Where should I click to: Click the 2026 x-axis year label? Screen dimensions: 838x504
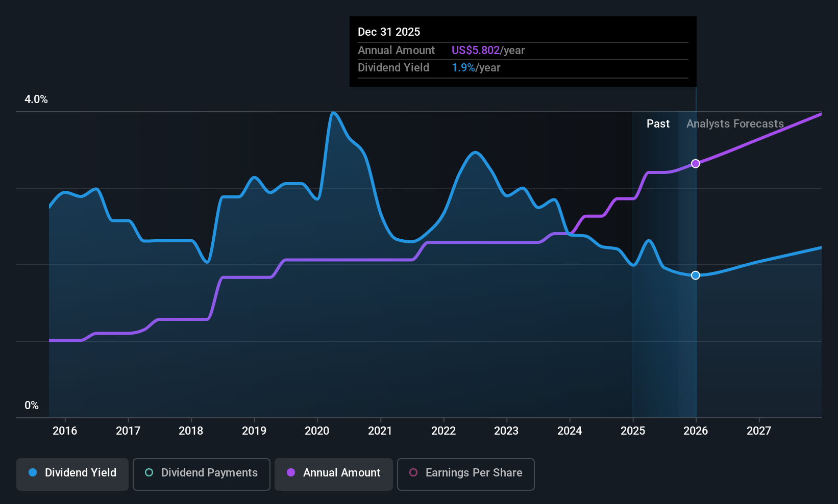click(x=696, y=431)
